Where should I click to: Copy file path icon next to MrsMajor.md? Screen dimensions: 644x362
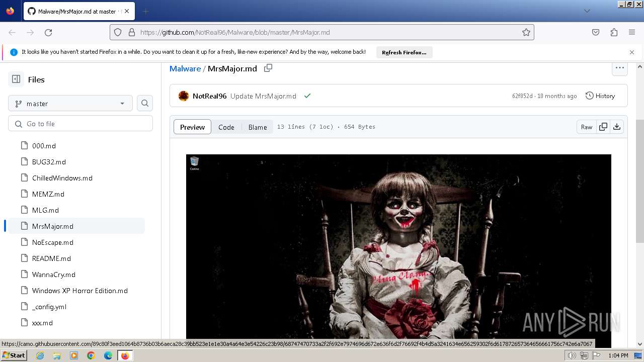[268, 68]
